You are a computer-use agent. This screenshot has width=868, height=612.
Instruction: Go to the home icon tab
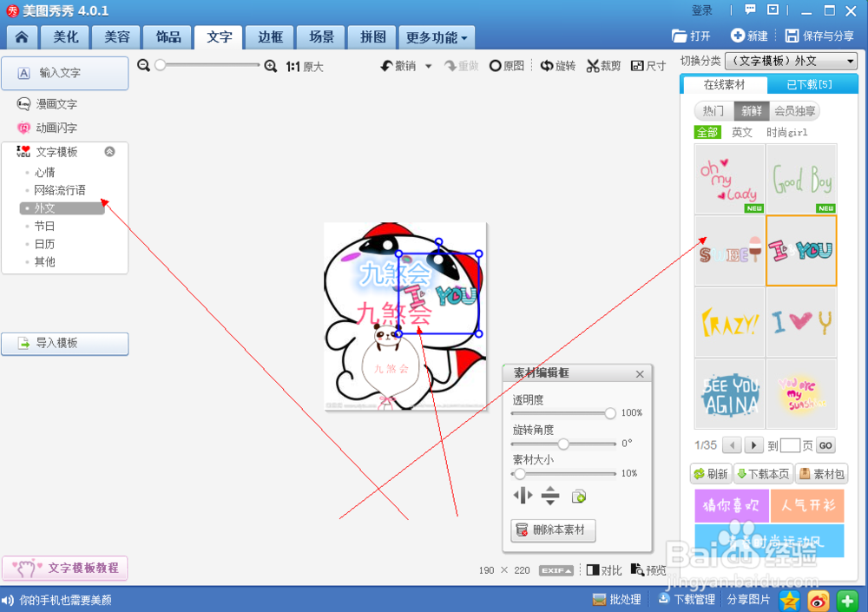(x=22, y=37)
